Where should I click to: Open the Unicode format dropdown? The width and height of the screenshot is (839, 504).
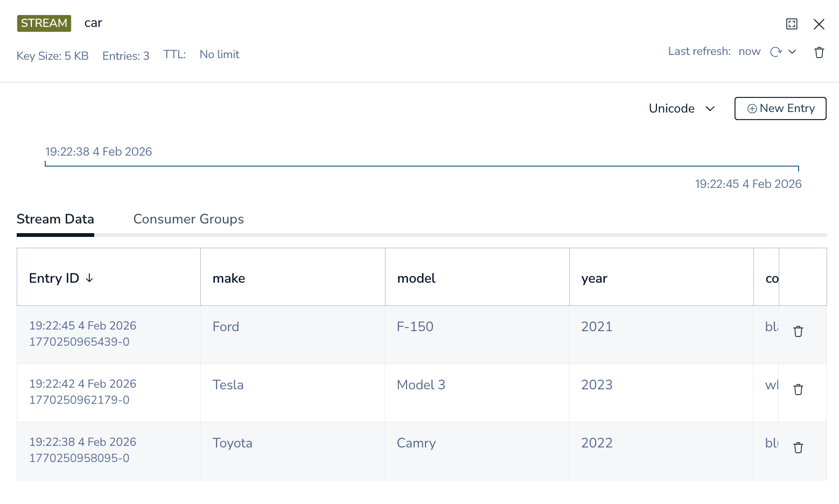(x=681, y=109)
